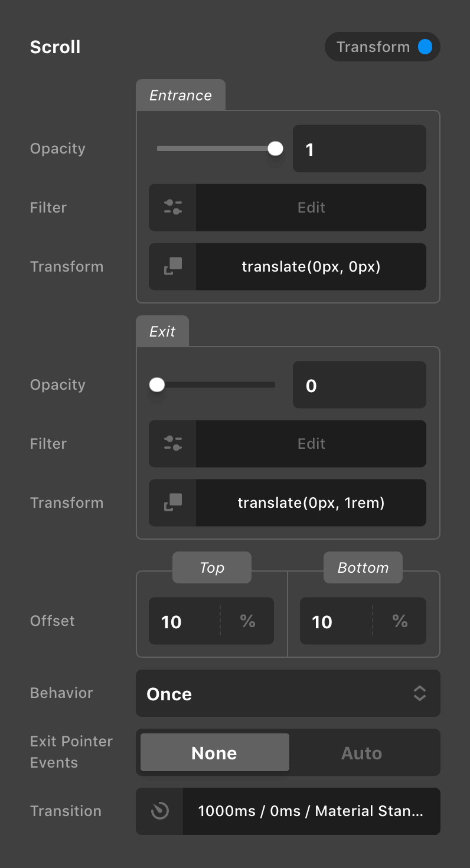The height and width of the screenshot is (868, 470).
Task: Select the Entrance tab label
Action: pyautogui.click(x=180, y=96)
